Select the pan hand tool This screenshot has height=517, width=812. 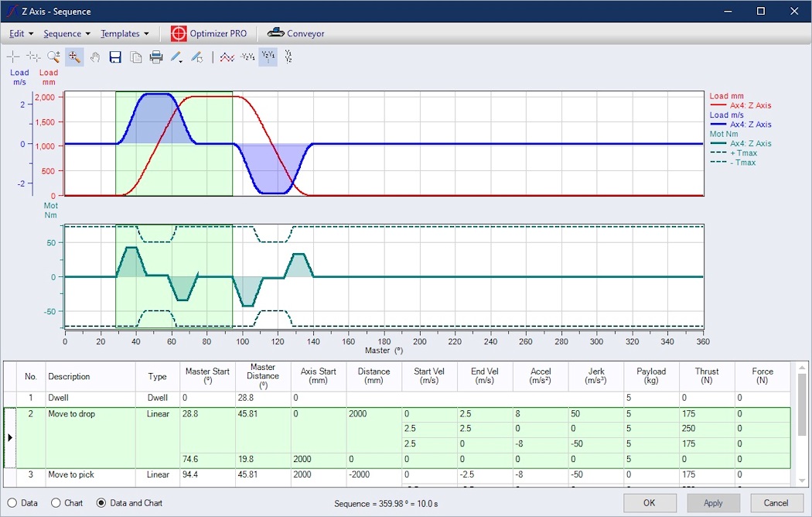pyautogui.click(x=95, y=56)
